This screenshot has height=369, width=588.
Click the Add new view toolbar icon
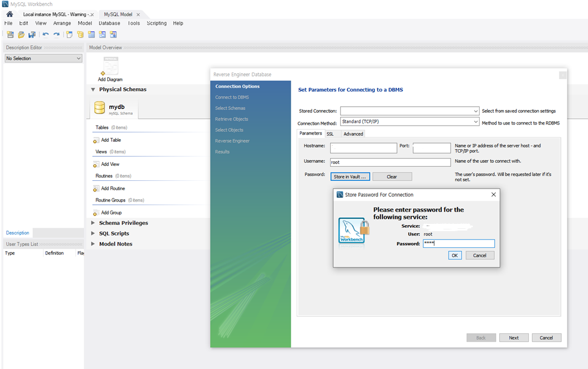click(102, 35)
